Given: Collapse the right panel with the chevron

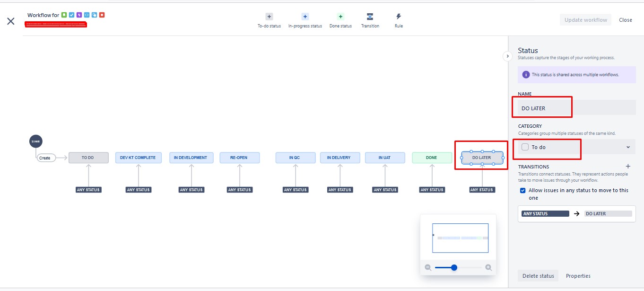Looking at the screenshot, I should point(507,56).
